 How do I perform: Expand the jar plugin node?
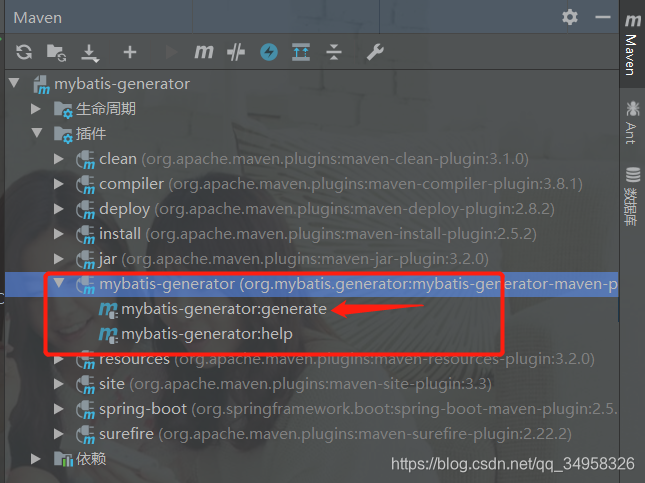[x=59, y=259]
